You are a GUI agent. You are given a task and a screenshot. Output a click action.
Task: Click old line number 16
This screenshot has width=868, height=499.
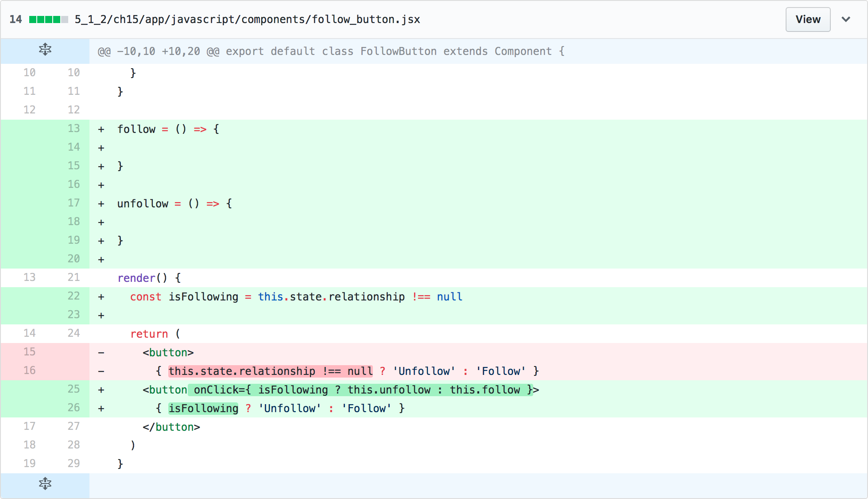pos(29,370)
